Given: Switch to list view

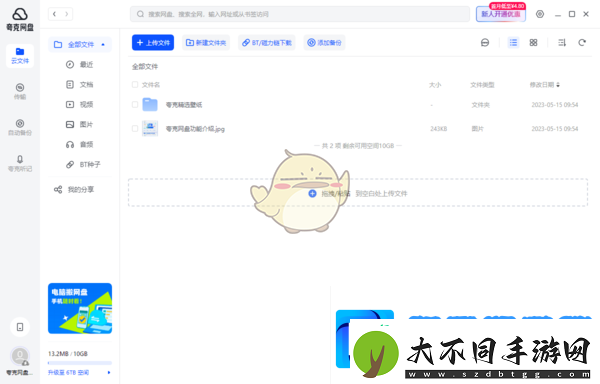Looking at the screenshot, I should click(x=513, y=42).
